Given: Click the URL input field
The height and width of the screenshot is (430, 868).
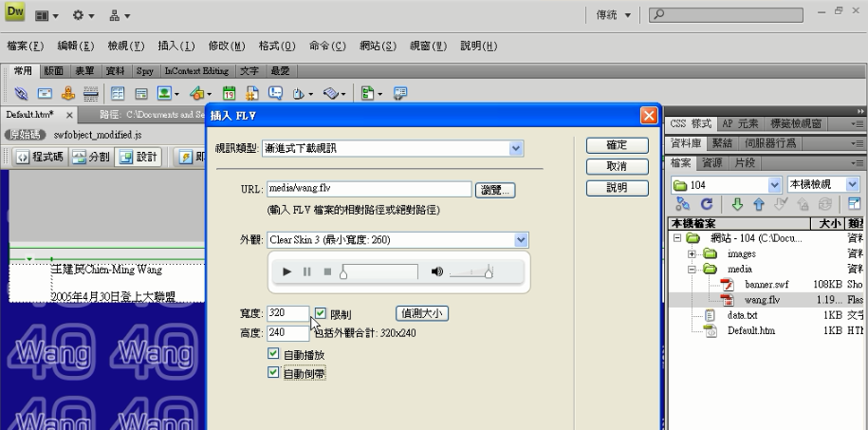Looking at the screenshot, I should pos(369,189).
